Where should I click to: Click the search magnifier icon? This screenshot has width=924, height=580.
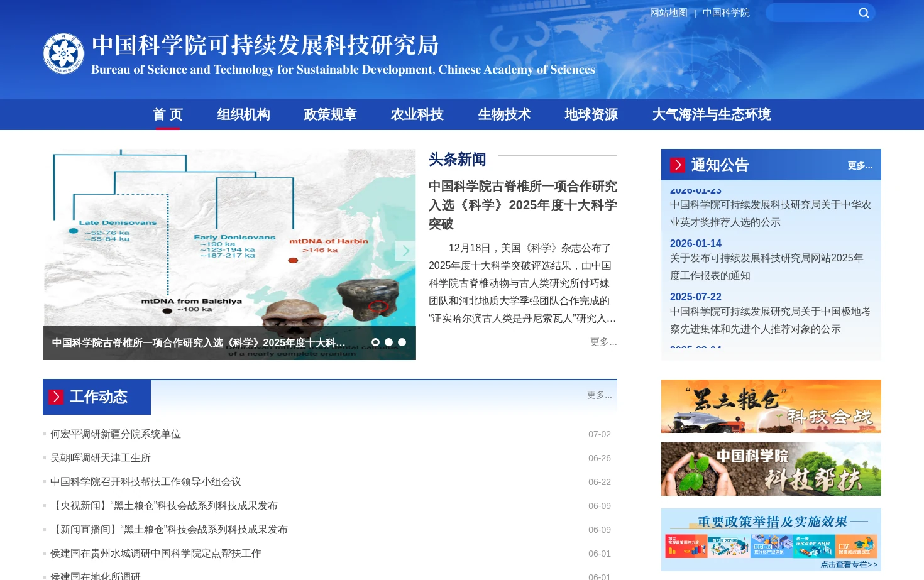click(x=864, y=13)
